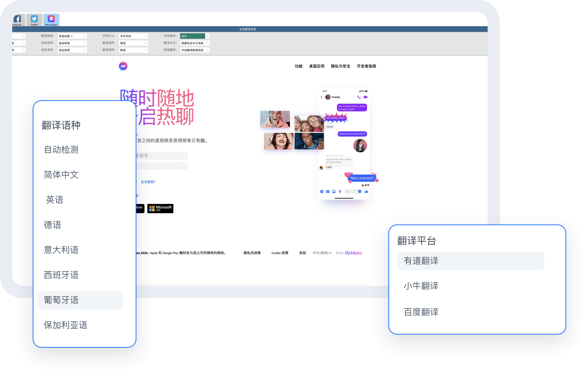The width and height of the screenshot is (588, 376).
Task: Click the plus icon in the chat input bar
Action: point(322,192)
